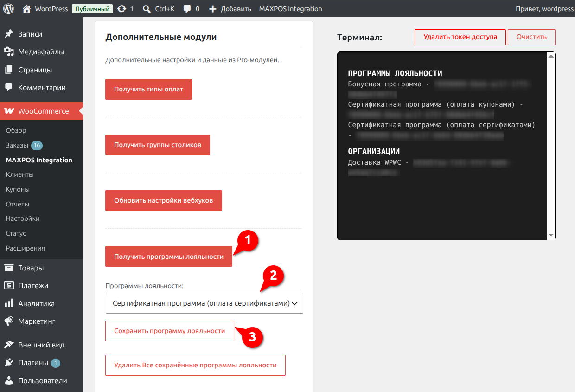Open Внешний вид menu
575x392 pixels.
point(41,345)
